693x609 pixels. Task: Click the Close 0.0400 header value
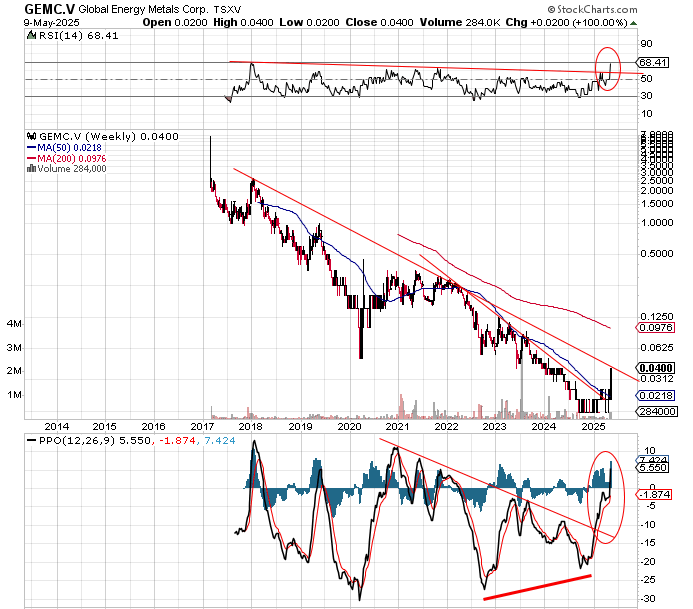click(x=380, y=23)
